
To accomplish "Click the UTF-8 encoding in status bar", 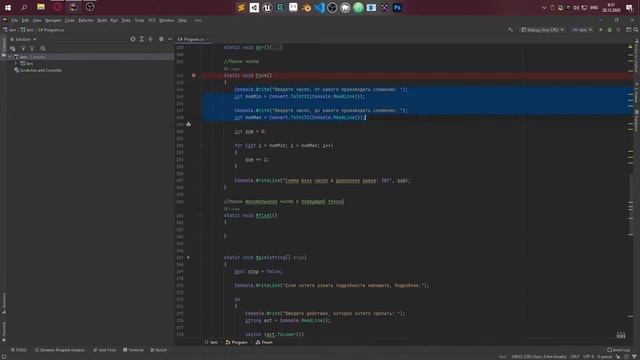I will [x=589, y=357].
